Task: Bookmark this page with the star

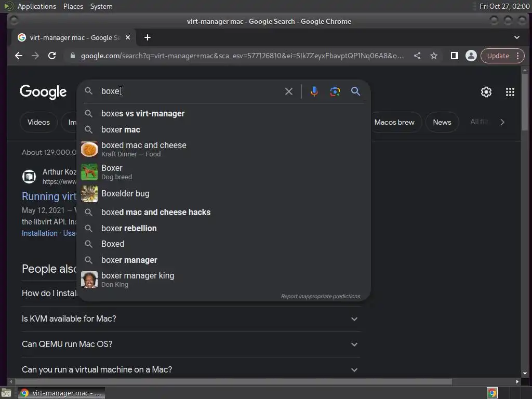Action: click(x=434, y=56)
